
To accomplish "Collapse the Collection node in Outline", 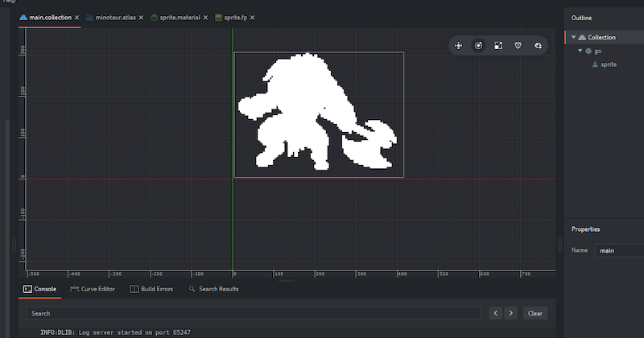I will (x=574, y=37).
